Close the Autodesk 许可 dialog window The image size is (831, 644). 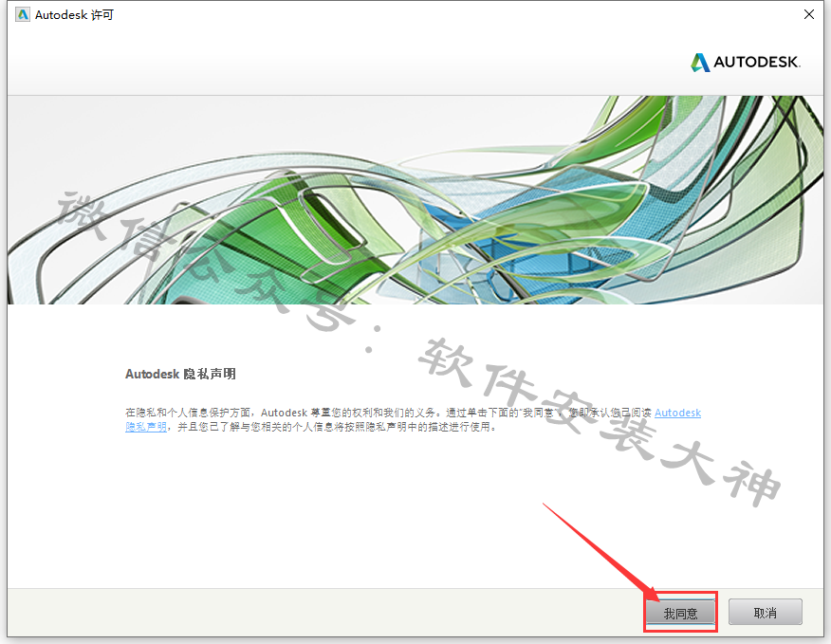809,14
